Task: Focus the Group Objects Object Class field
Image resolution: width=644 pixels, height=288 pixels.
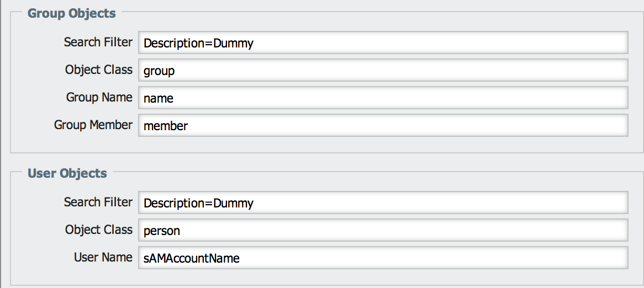Action: 383,70
